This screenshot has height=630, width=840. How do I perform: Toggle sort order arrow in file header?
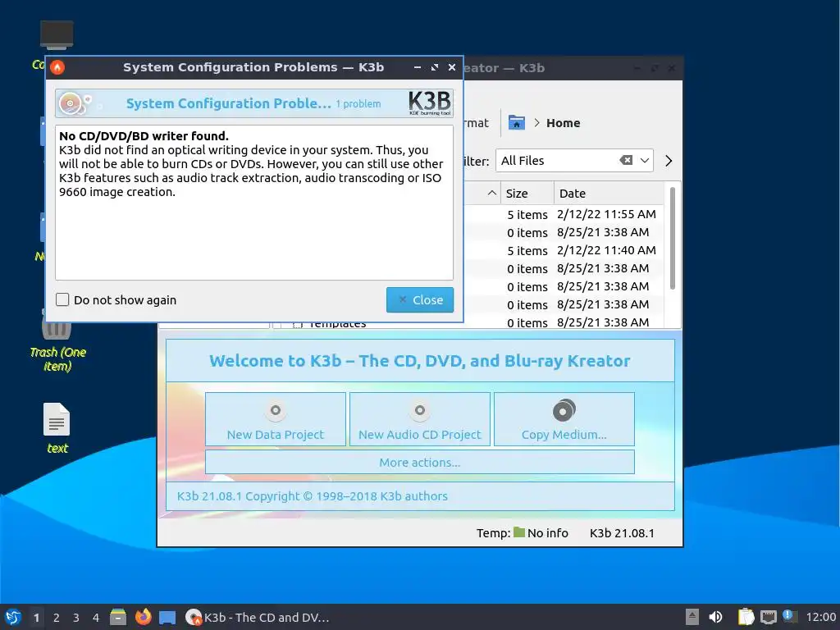[x=492, y=193]
